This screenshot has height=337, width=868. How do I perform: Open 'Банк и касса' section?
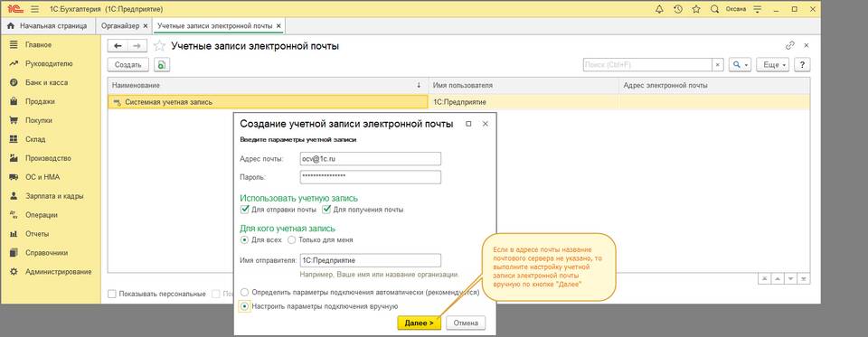click(46, 82)
